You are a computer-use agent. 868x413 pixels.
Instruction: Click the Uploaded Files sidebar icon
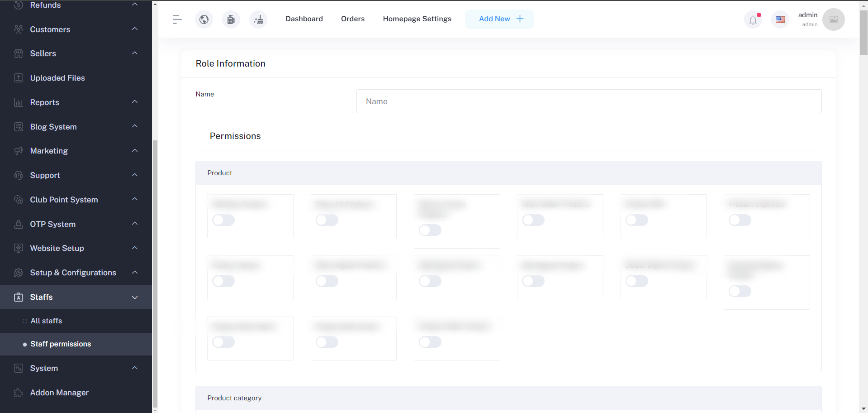pos(19,78)
